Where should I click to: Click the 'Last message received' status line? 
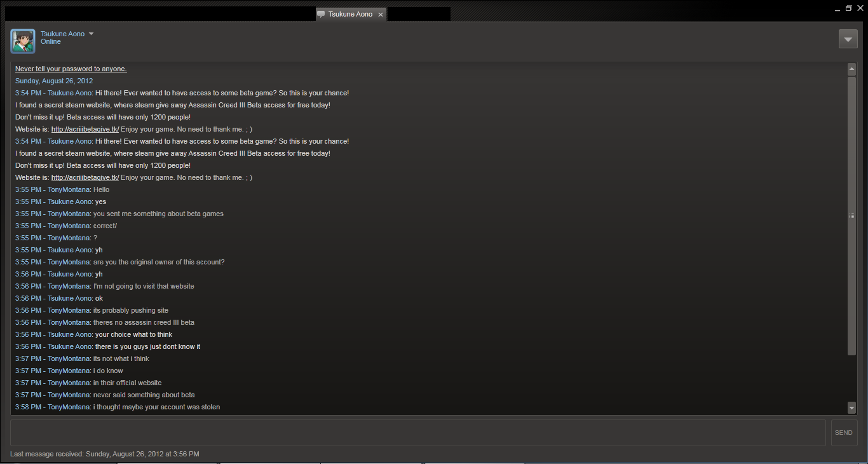[x=105, y=454]
